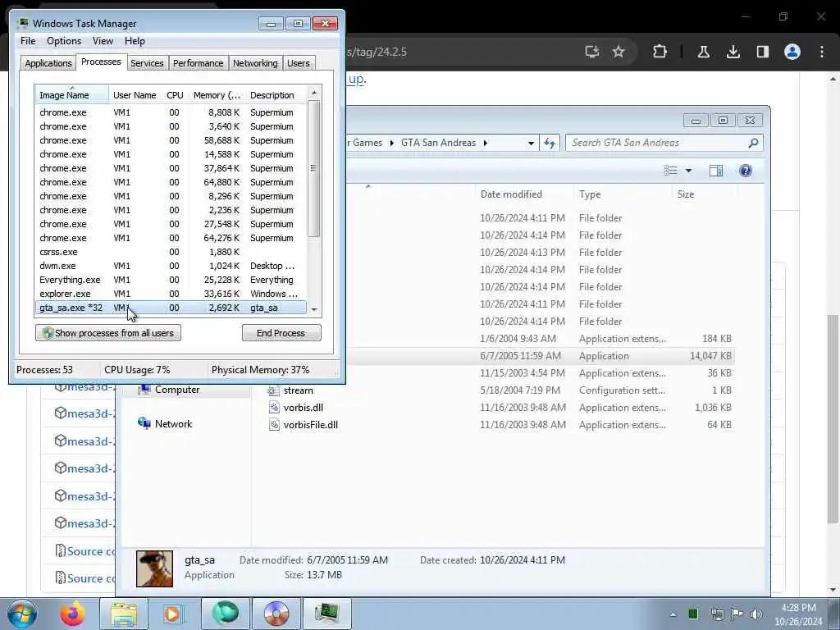The image size is (840, 630).
Task: Open the browser three-dot menu
Action: [822, 52]
